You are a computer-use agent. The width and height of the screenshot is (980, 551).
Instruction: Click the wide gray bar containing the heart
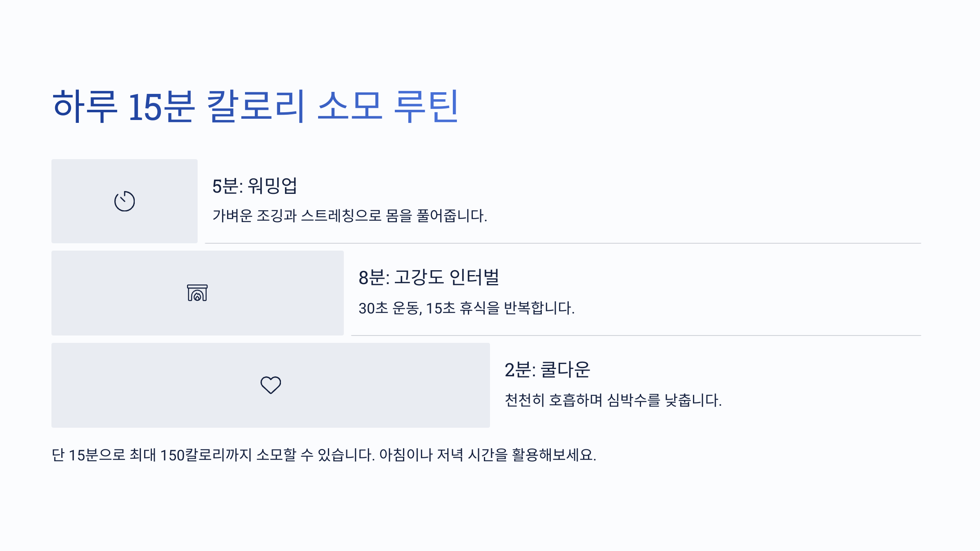pos(271,385)
